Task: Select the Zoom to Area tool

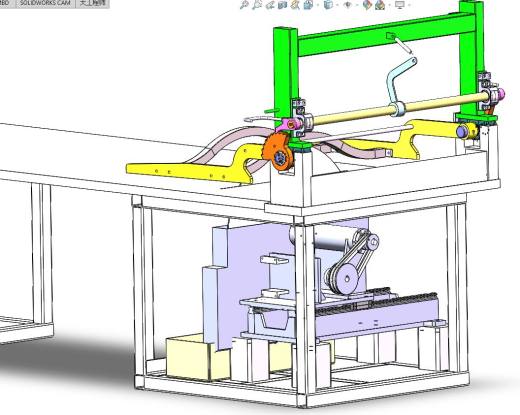Action: [257, 5]
